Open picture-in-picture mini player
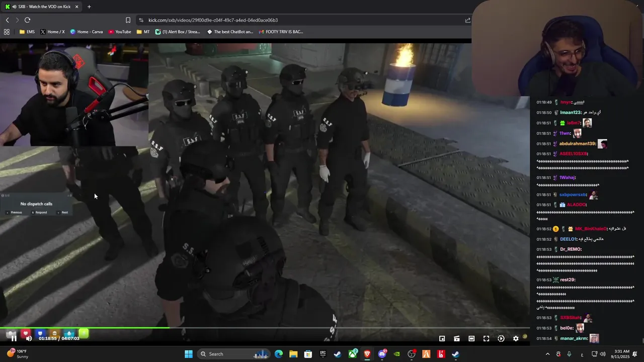Image resolution: width=644 pixels, height=362 pixels. (x=442, y=338)
